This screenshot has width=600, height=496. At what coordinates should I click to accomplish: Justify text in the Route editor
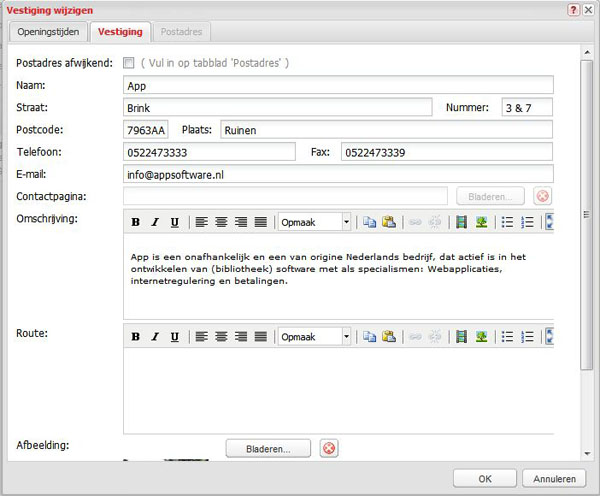pyautogui.click(x=261, y=336)
